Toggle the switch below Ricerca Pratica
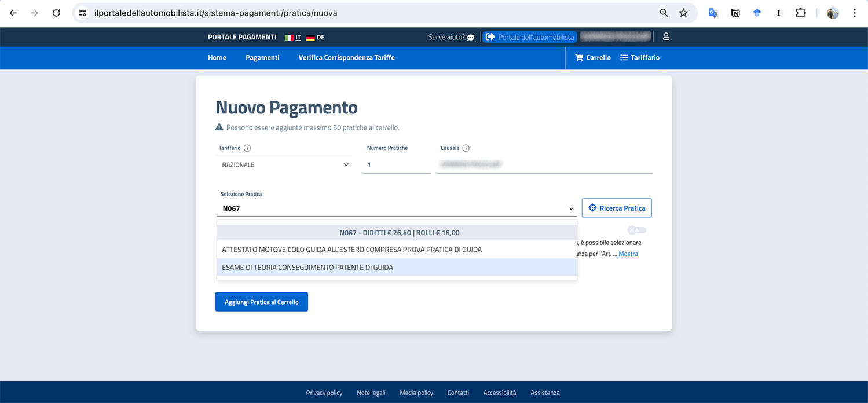This screenshot has width=868, height=403. pos(636,230)
